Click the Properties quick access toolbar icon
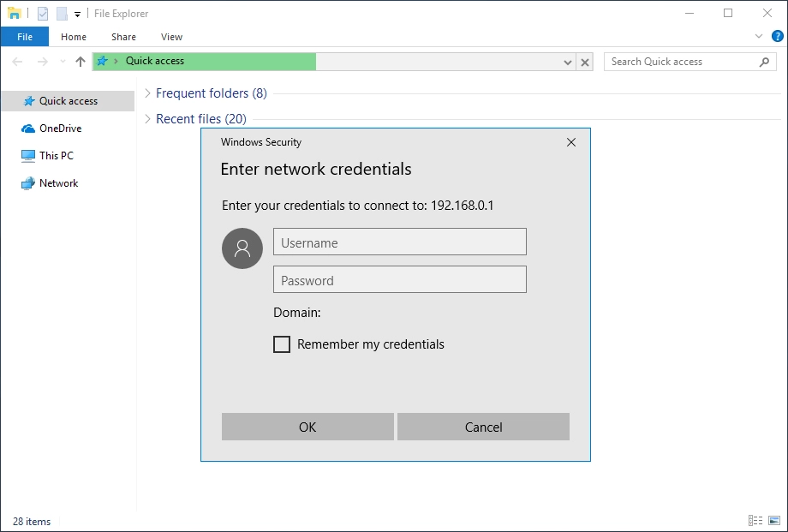The height and width of the screenshot is (532, 788). pyautogui.click(x=43, y=14)
